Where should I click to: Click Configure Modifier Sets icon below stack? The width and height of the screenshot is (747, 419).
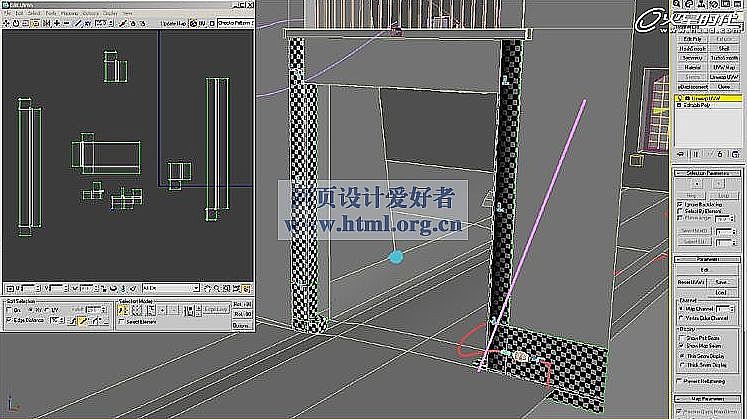coord(735,154)
